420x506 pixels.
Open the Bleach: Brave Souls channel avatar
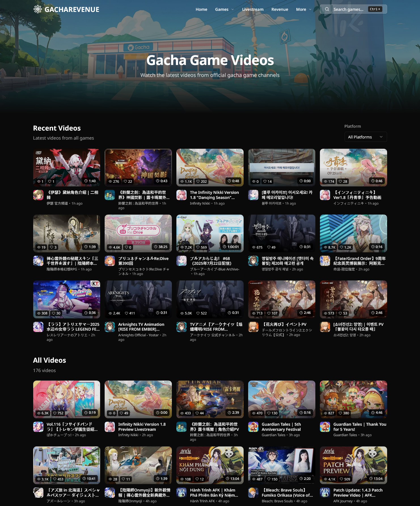point(253,493)
